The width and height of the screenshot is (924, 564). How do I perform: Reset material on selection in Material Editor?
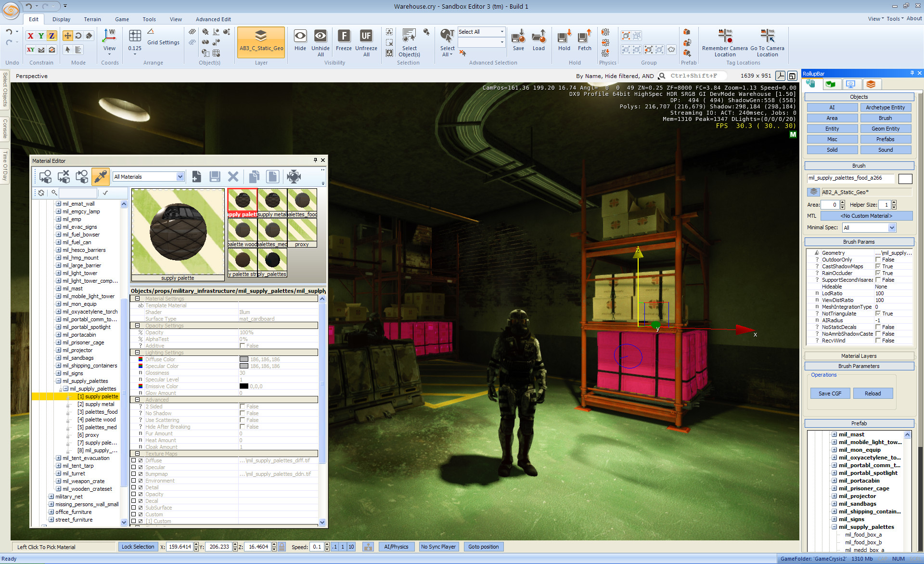point(64,177)
